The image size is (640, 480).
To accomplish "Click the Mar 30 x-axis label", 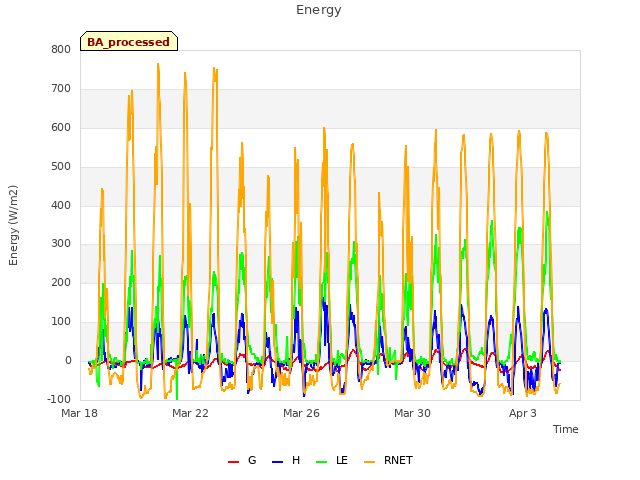I will pos(412,413).
